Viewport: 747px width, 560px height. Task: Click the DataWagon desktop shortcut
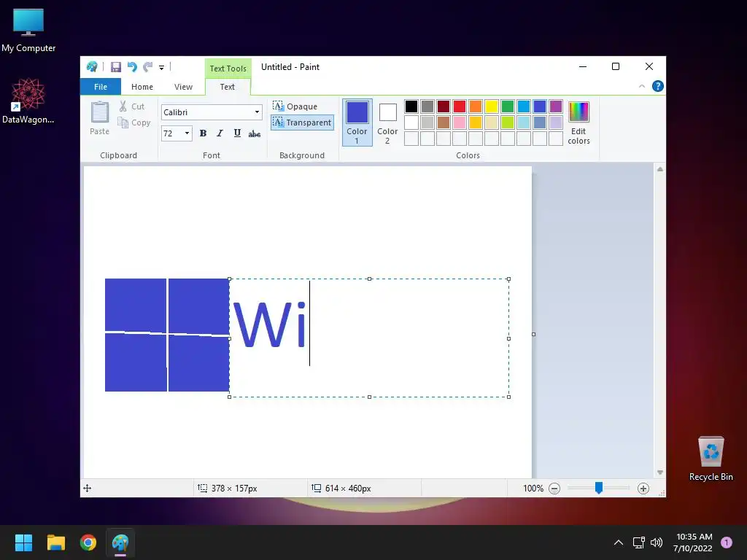[28, 101]
